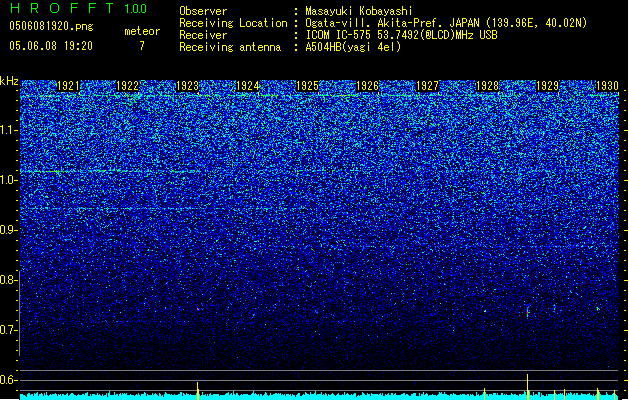Click the 1924 time marker

248,86
